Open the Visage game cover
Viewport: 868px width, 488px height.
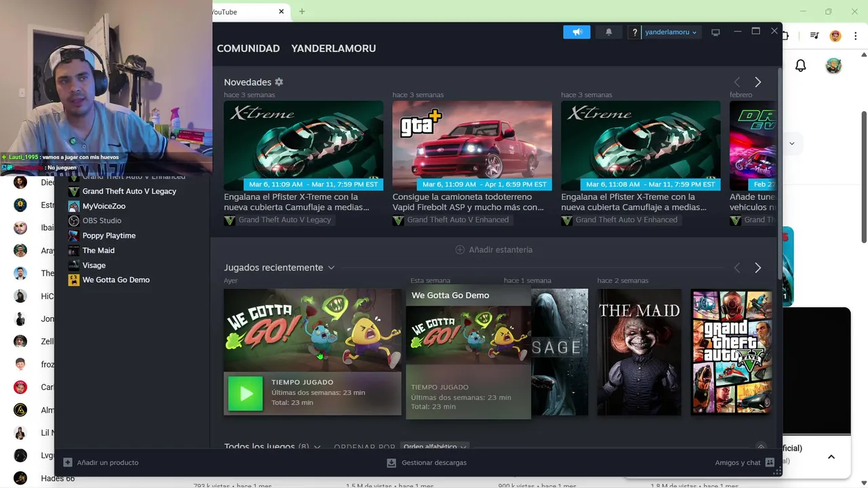(x=559, y=352)
